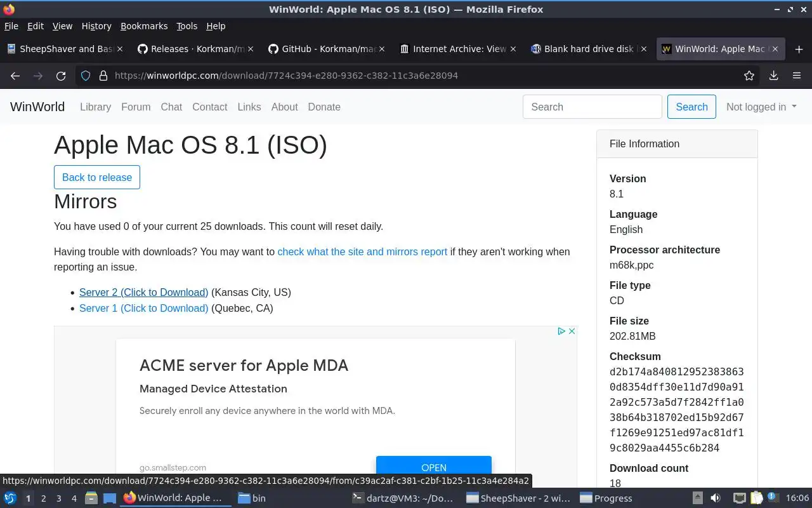The height and width of the screenshot is (508, 812).
Task: Open the History menu
Action: click(x=96, y=26)
